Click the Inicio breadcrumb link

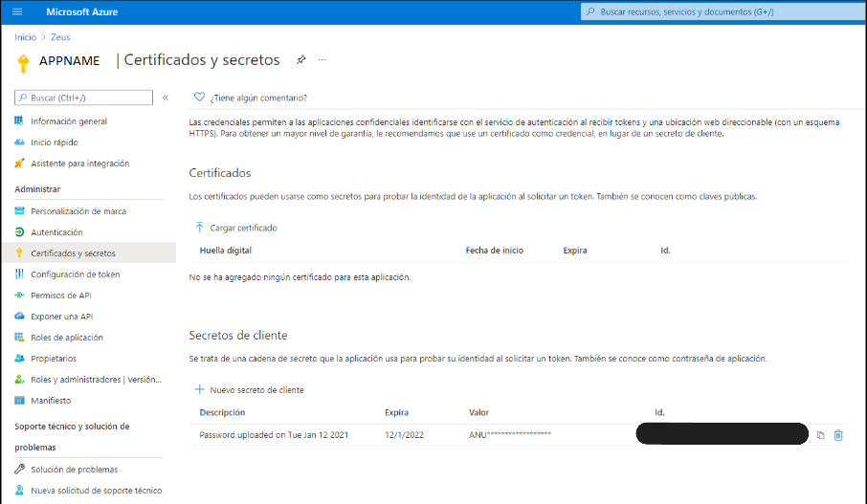[25, 37]
